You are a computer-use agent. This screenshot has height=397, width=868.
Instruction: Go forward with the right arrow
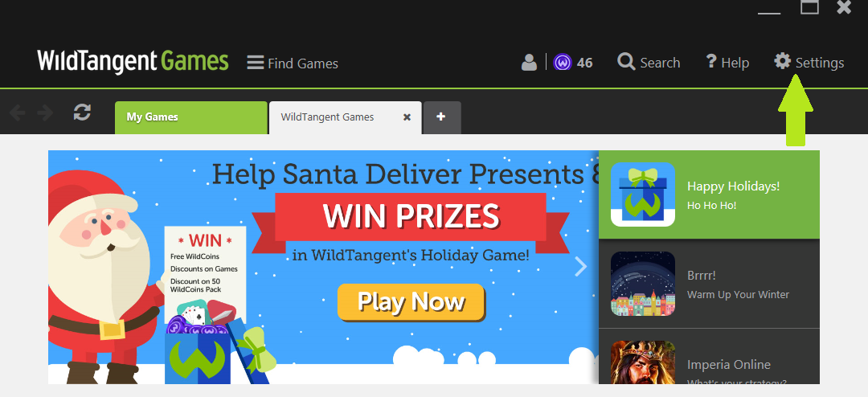45,113
